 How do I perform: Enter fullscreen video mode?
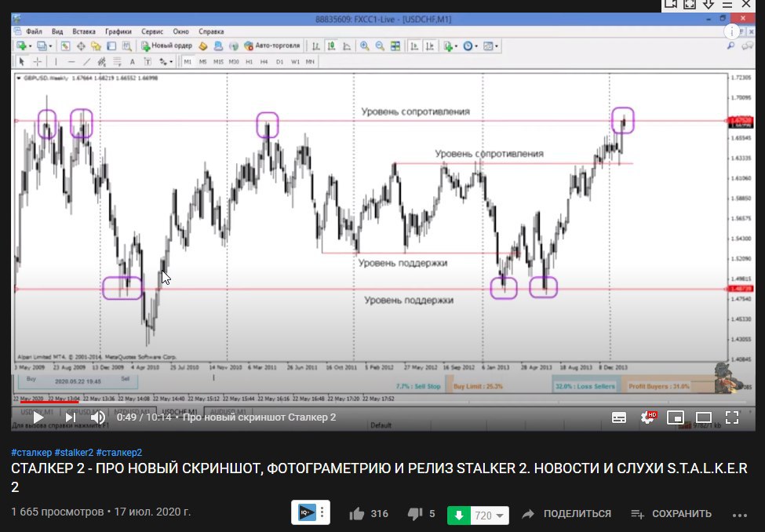[x=732, y=417]
